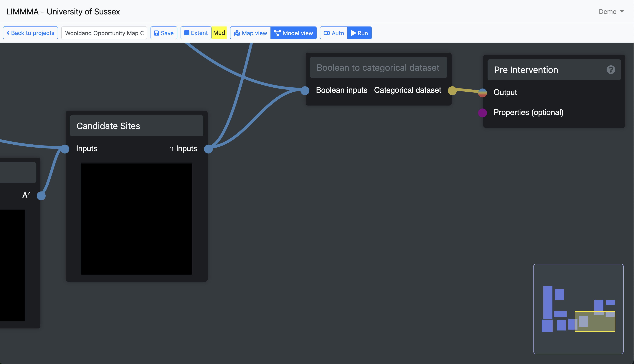Switch to Model view

(x=293, y=33)
